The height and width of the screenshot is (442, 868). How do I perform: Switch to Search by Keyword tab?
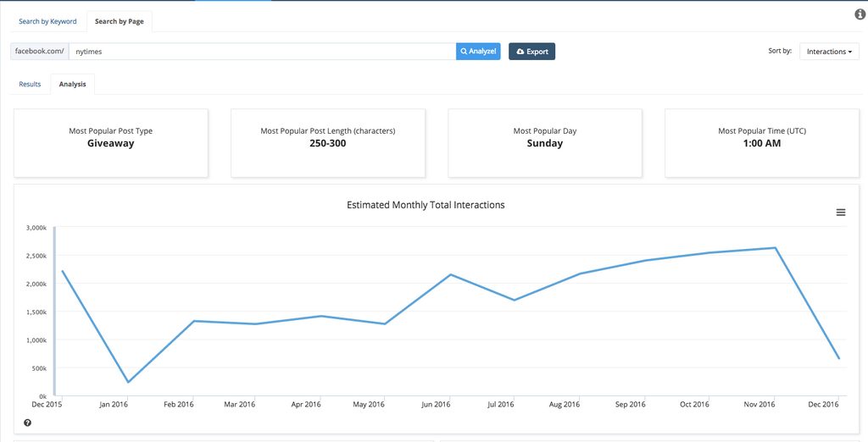coord(47,21)
